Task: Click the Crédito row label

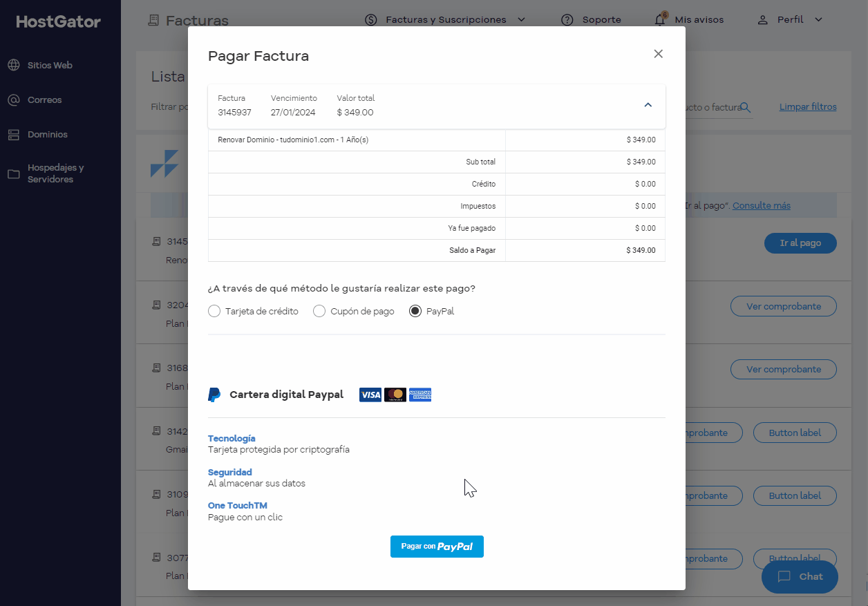Action: click(484, 184)
